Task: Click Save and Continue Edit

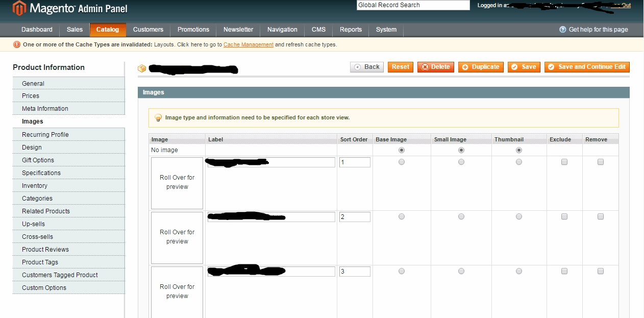Action: pos(587,67)
